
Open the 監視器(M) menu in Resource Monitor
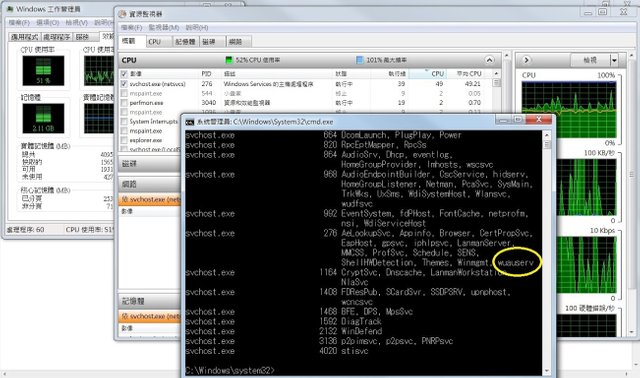pos(164,27)
